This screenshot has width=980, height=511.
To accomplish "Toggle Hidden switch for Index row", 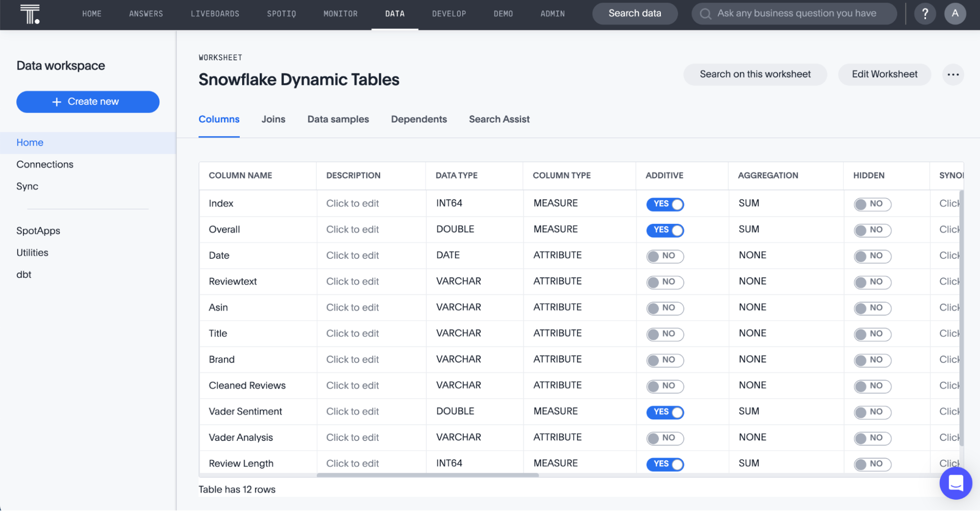I will 872,204.
